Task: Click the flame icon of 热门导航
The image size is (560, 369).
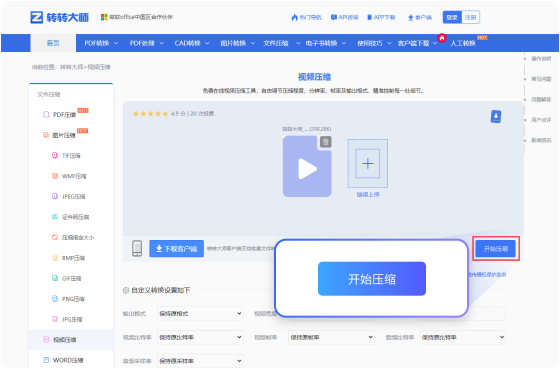Action: (295, 17)
